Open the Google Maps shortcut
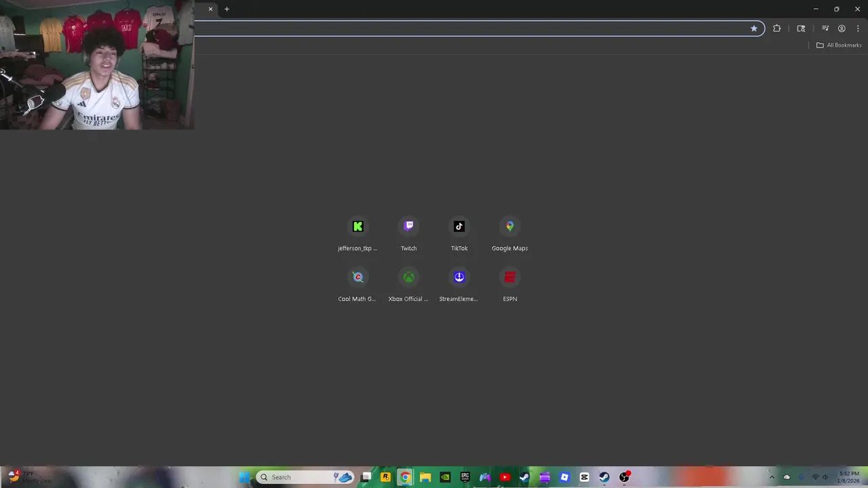 [510, 234]
